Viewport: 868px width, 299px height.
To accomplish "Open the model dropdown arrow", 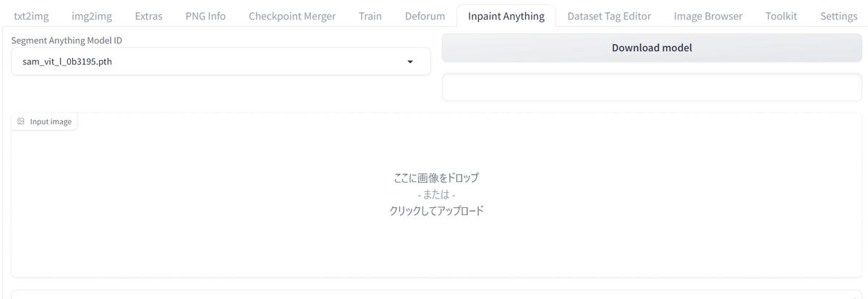I will click(x=410, y=62).
